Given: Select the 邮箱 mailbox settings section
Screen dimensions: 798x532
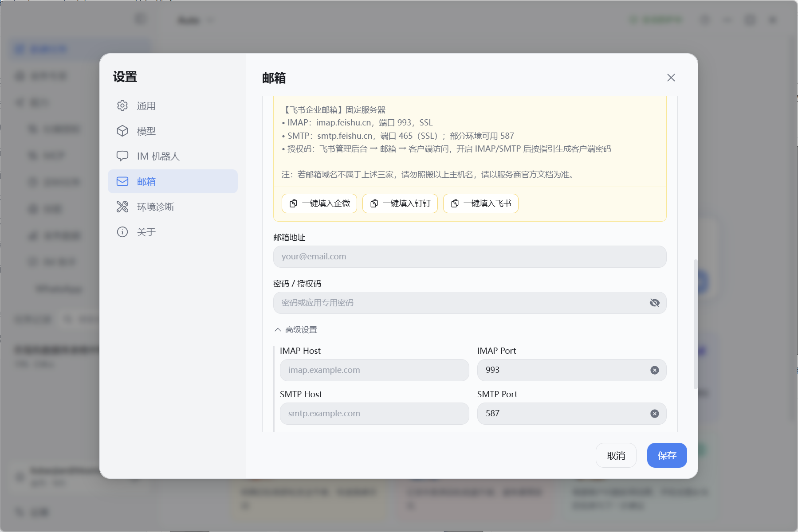Looking at the screenshot, I should click(173, 181).
